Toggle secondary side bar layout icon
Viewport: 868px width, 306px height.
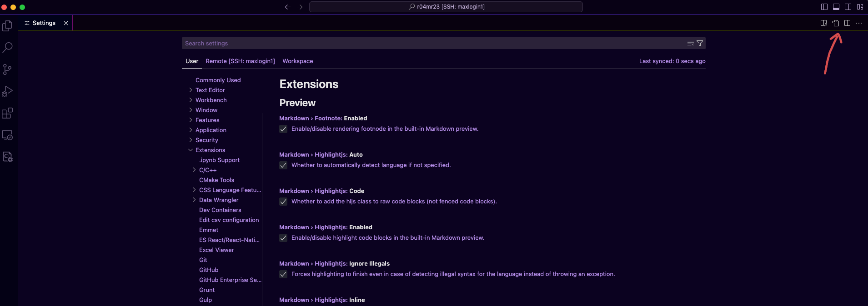click(848, 7)
